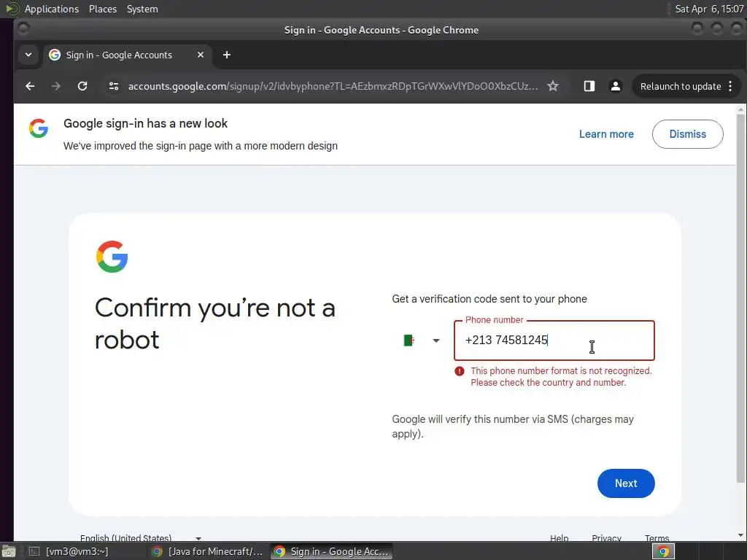Close the Sign in - Google Accounts tab
Viewport: 747px width, 560px height.
[x=201, y=55]
